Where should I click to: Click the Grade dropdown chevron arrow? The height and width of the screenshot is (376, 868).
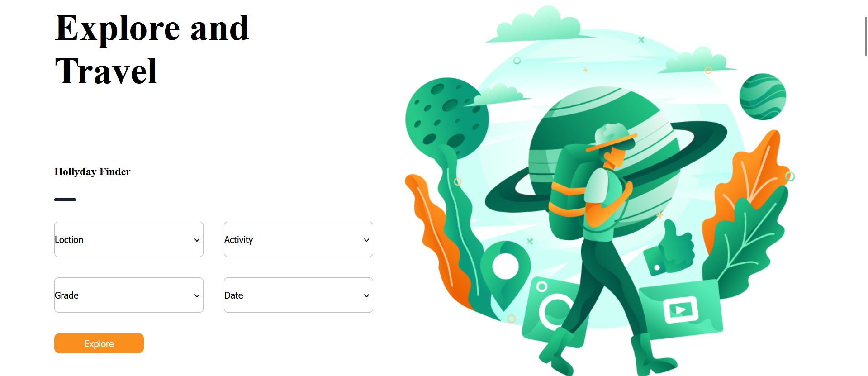(x=197, y=295)
